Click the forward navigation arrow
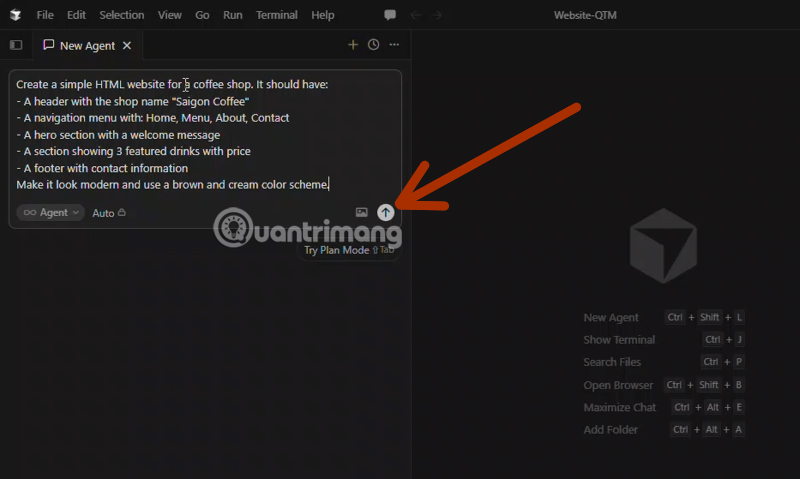The image size is (800, 479). pos(437,15)
